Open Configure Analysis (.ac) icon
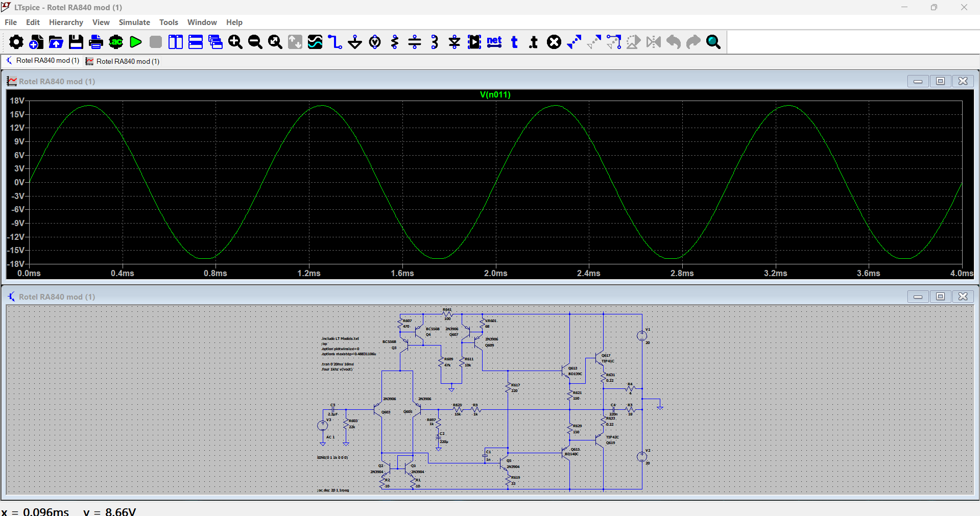The image size is (980, 516). [116, 42]
